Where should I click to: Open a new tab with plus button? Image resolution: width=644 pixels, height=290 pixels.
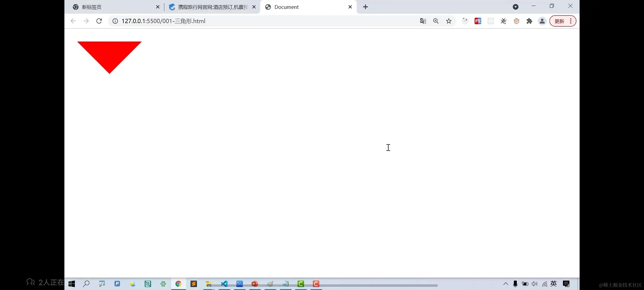point(365,7)
